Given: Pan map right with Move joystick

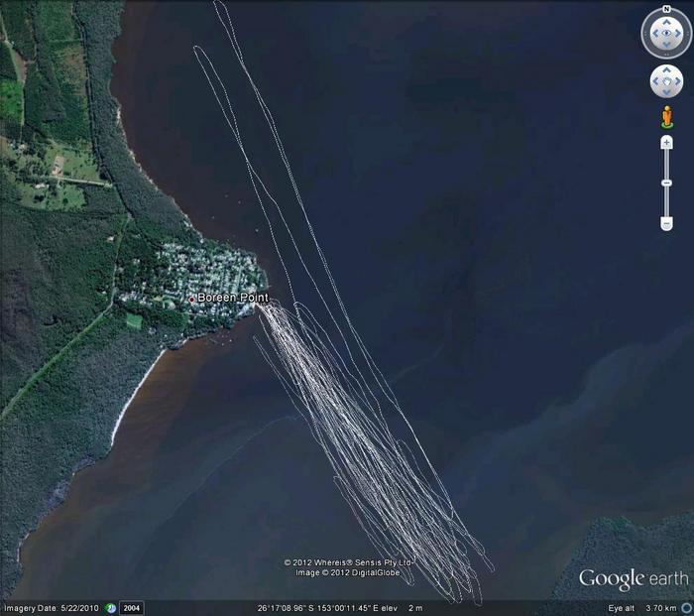Looking at the screenshot, I should (676, 80).
